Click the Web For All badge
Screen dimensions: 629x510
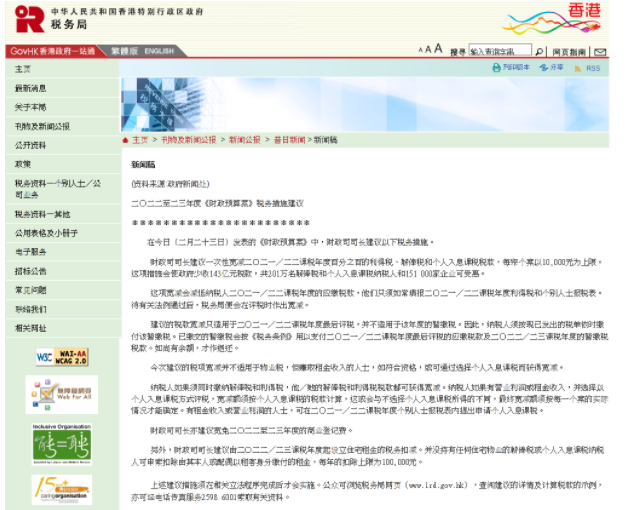tap(62, 394)
